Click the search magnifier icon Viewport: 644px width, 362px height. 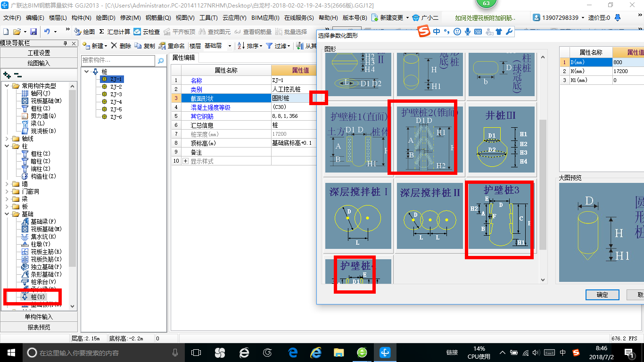point(161,61)
